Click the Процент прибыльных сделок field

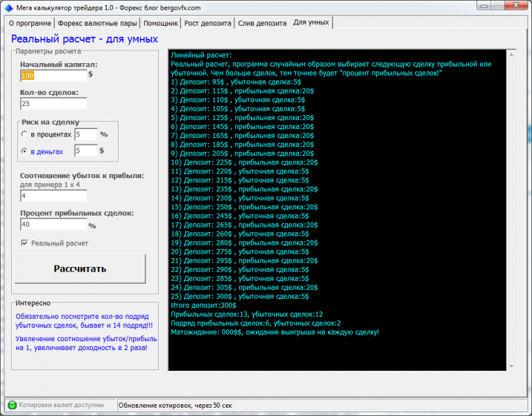53,225
